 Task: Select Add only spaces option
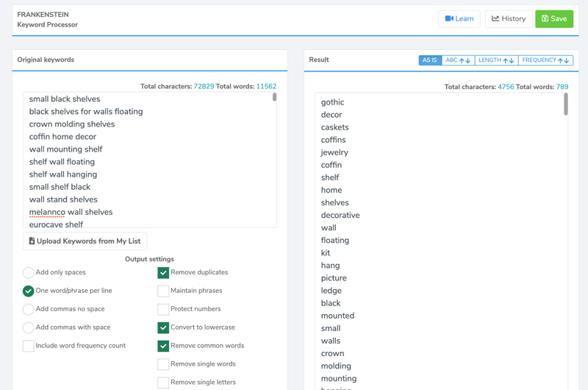click(28, 273)
